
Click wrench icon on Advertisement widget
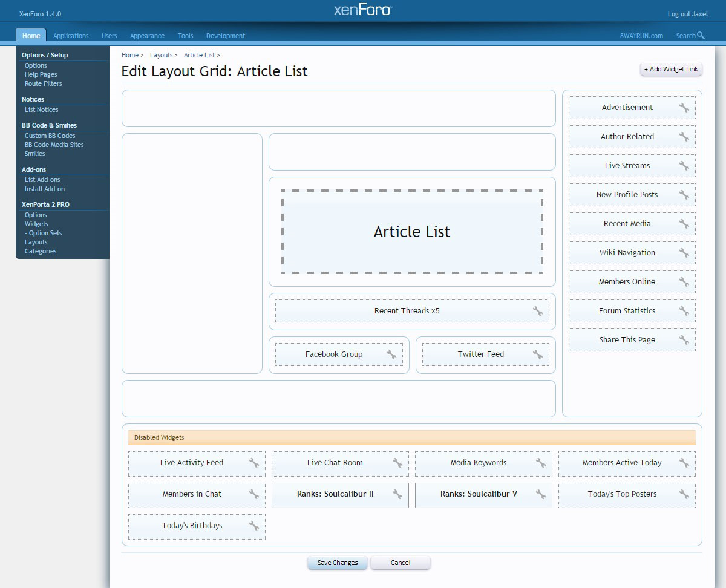(x=684, y=108)
